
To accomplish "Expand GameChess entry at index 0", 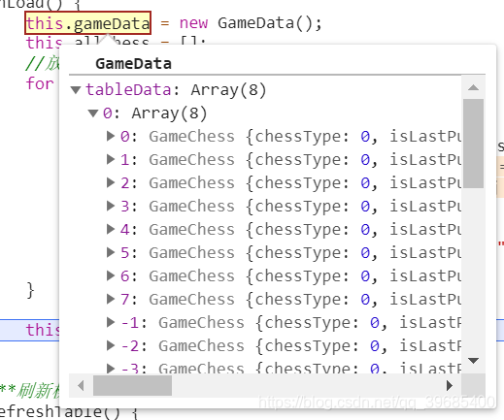I will tap(111, 136).
